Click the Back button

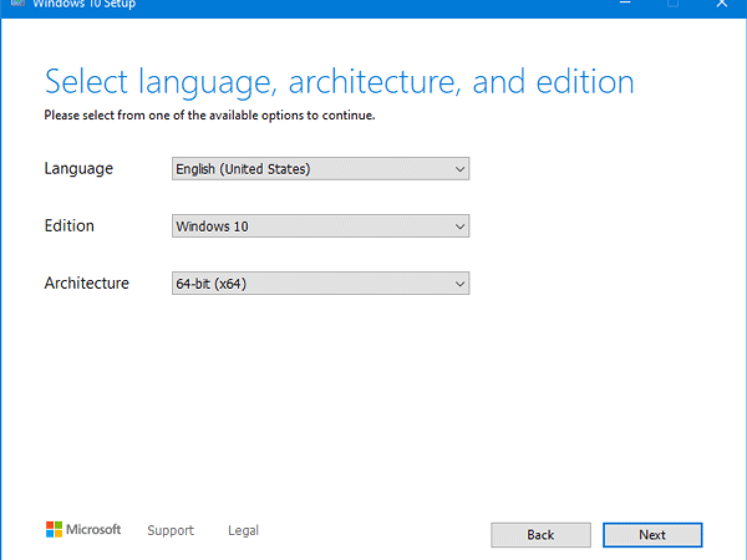[540, 534]
